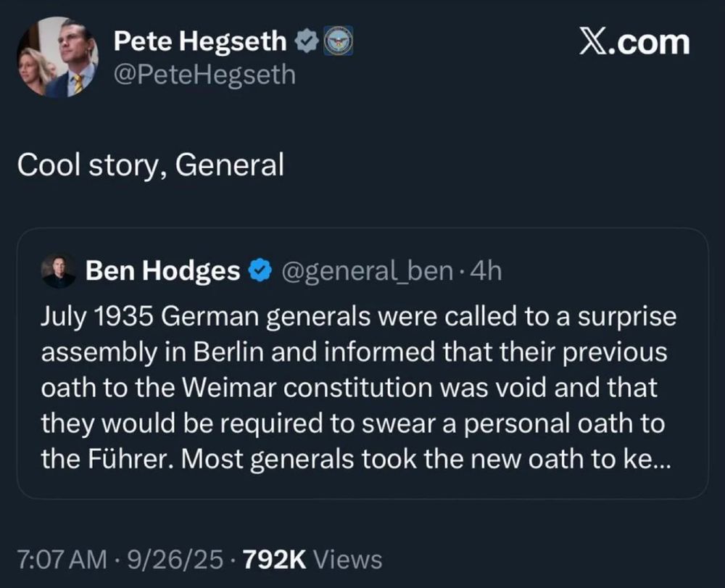
Task: Click the "Views" label
Action: click(350, 559)
